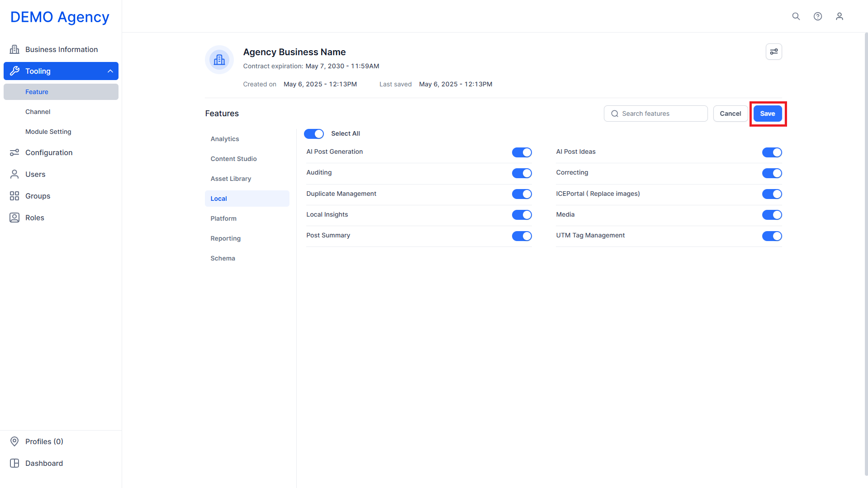The height and width of the screenshot is (488, 868).
Task: Click the Created on date text
Action: point(320,84)
